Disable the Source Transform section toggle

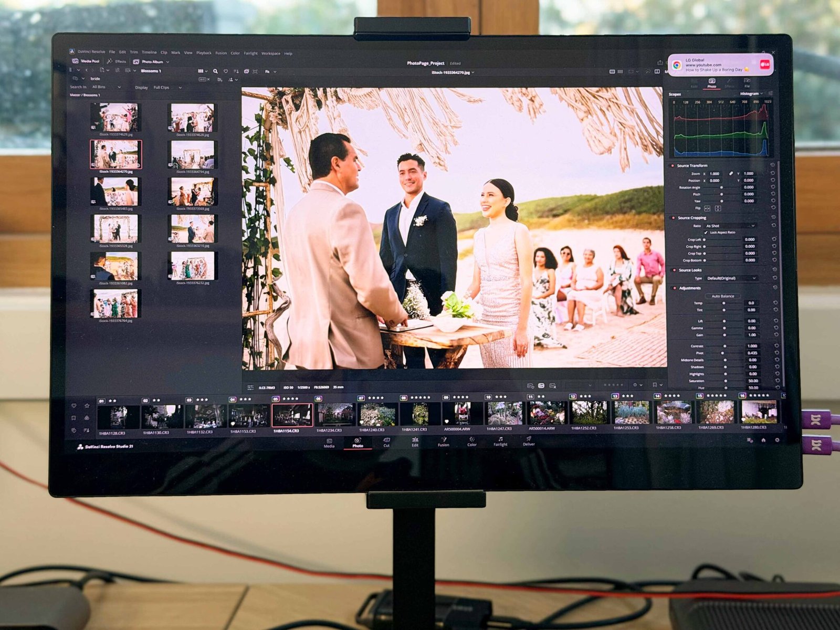coord(673,165)
